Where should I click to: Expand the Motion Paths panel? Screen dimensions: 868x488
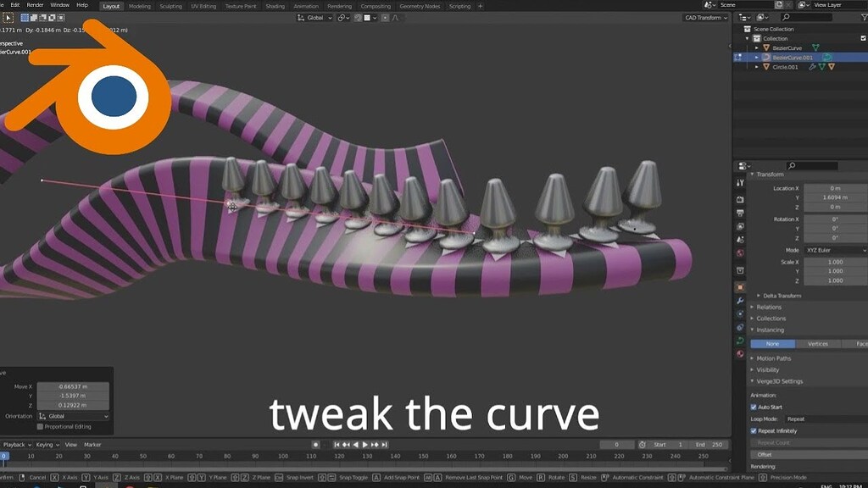tap(773, 358)
